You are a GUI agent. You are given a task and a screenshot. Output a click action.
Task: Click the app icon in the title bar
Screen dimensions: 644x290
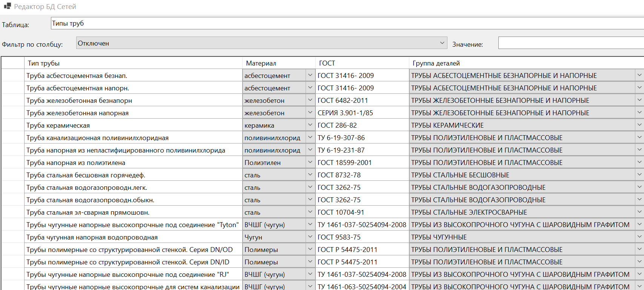(x=7, y=6)
